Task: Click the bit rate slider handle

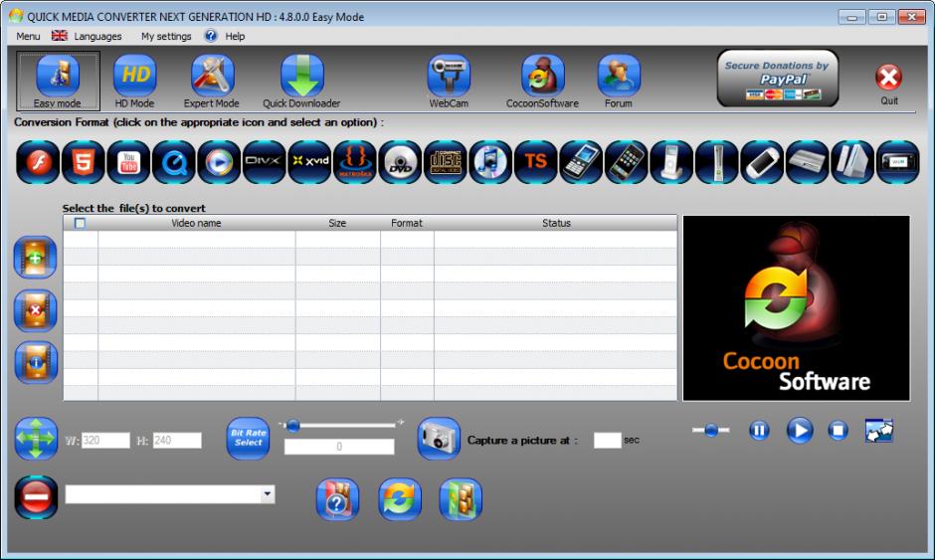Action: click(292, 425)
